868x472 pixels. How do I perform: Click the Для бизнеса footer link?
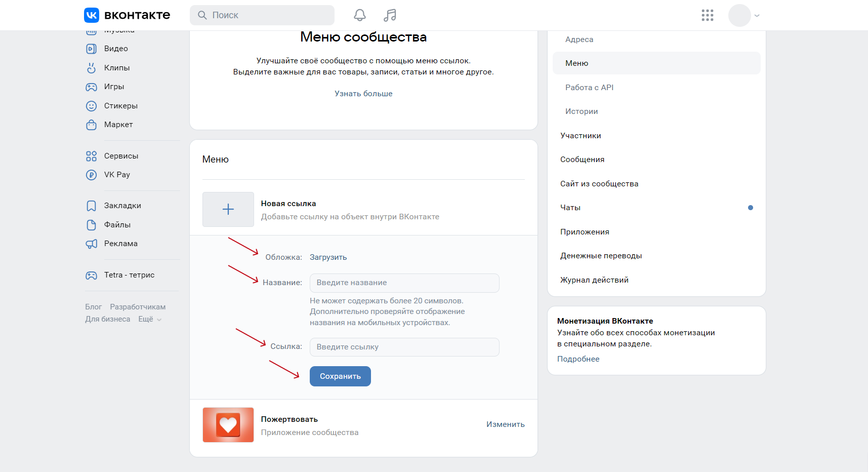pyautogui.click(x=107, y=319)
